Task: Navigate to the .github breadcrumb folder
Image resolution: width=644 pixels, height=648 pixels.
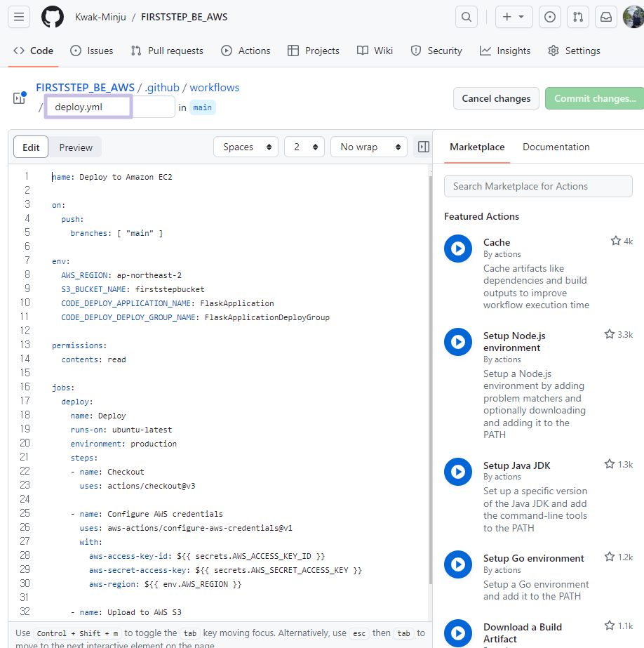Action: (162, 88)
